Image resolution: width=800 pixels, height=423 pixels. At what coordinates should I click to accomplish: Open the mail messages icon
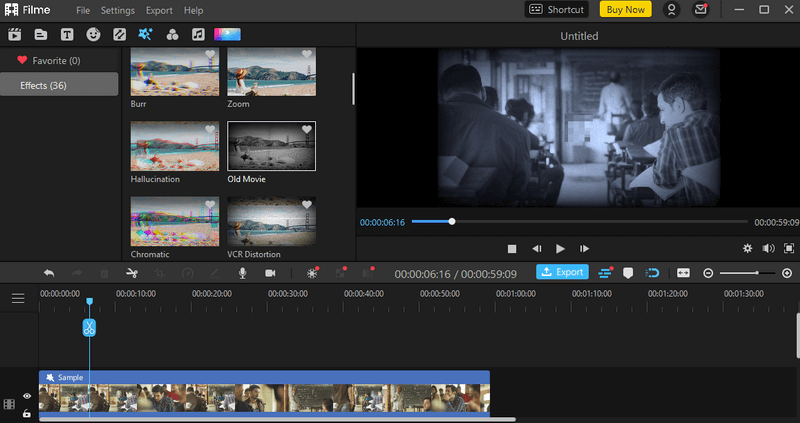[701, 10]
